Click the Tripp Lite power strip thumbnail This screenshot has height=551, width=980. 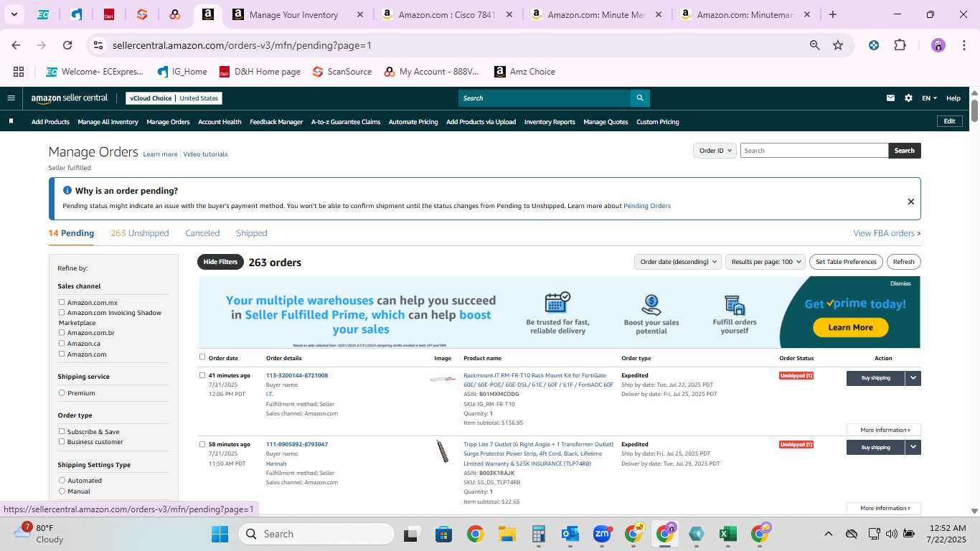[x=443, y=451]
